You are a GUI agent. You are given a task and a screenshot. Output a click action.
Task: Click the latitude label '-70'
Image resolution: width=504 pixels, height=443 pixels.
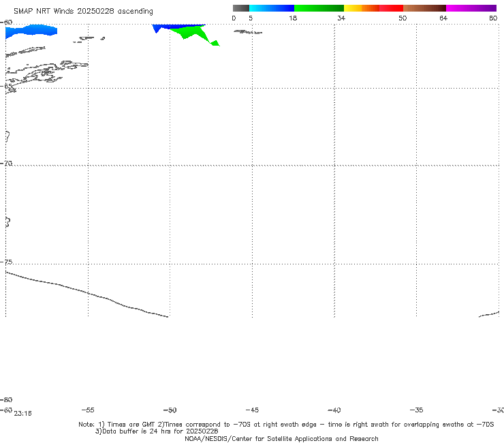pyautogui.click(x=6, y=164)
